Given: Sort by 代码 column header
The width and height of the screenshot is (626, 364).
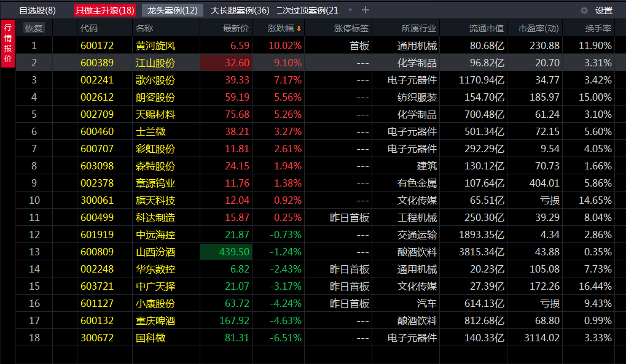Looking at the screenshot, I should [89, 28].
